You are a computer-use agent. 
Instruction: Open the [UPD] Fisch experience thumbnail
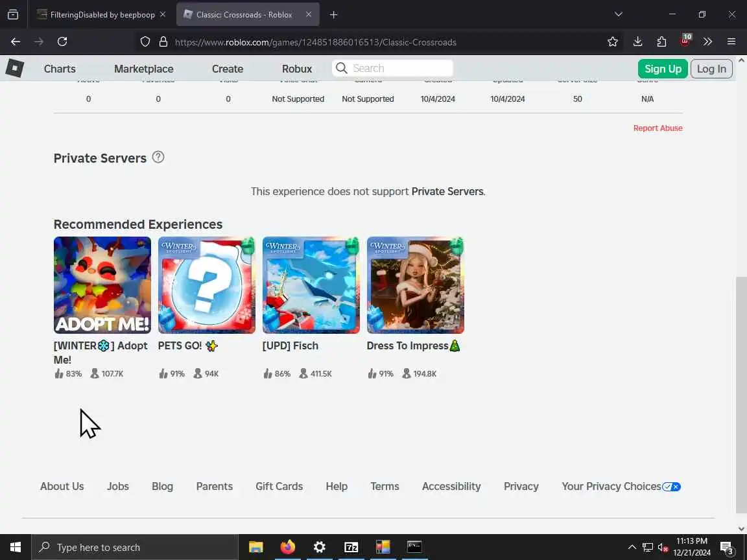(311, 285)
